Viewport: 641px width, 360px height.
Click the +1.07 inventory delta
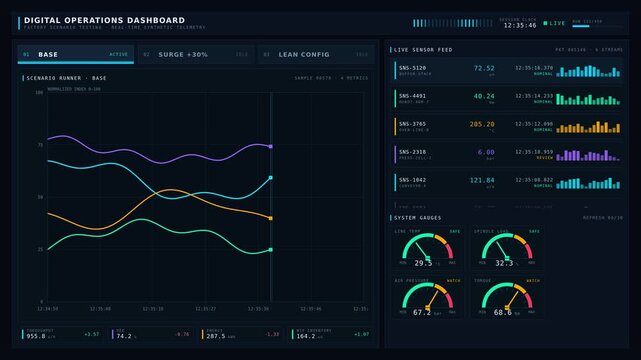362,334
